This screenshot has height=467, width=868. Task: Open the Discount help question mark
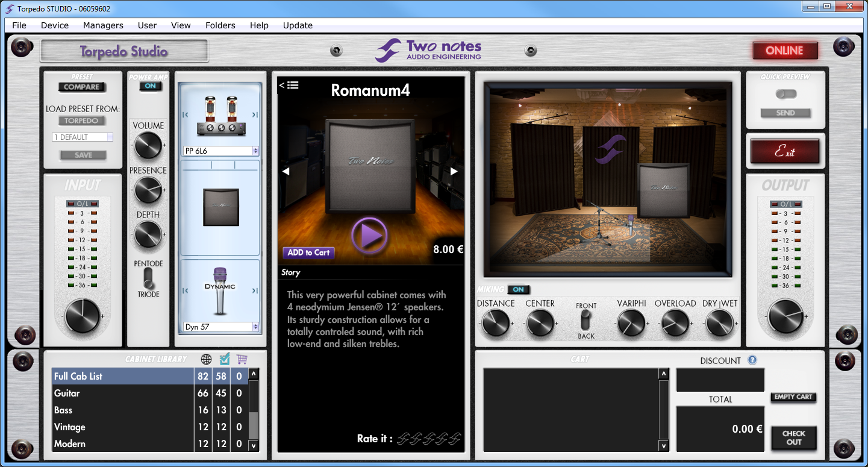click(752, 360)
